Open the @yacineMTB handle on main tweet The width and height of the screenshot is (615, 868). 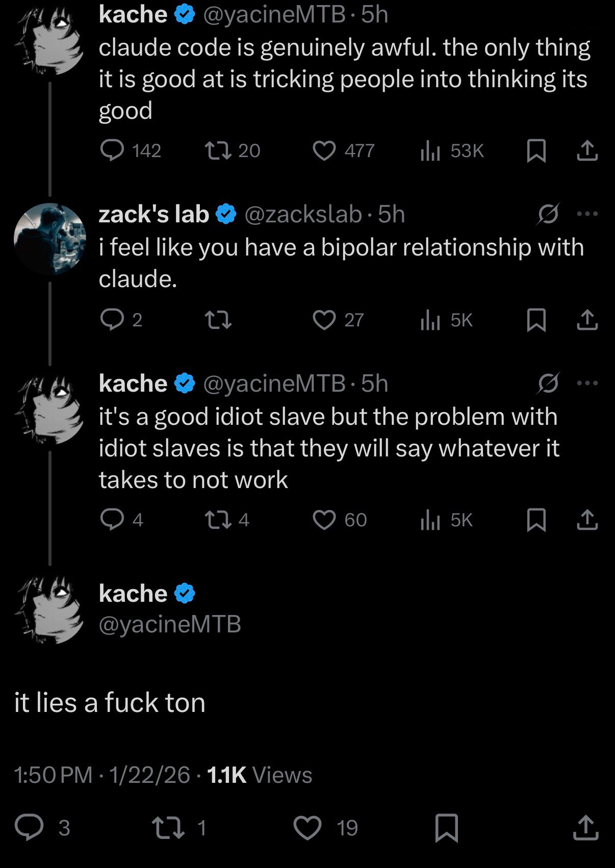(169, 624)
